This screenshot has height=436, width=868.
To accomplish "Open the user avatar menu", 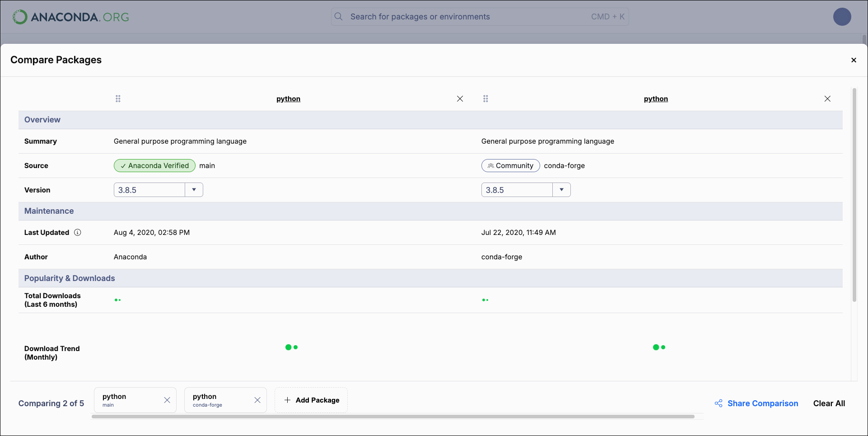I will coord(842,17).
